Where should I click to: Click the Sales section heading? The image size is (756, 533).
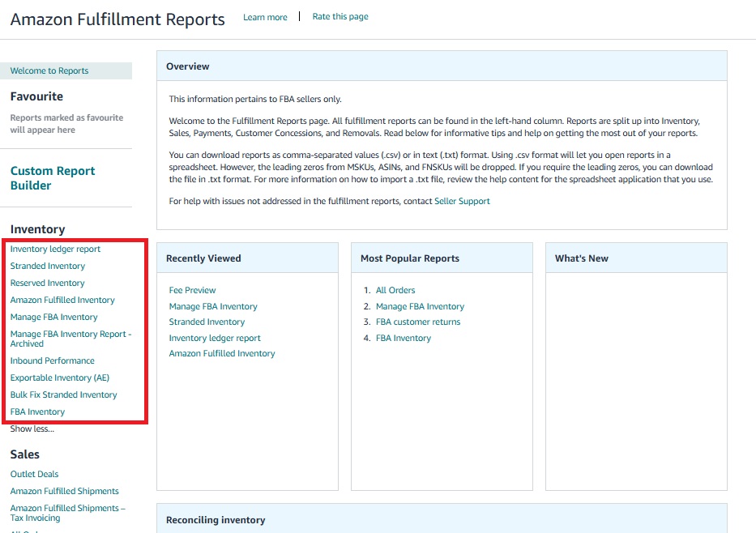25,454
